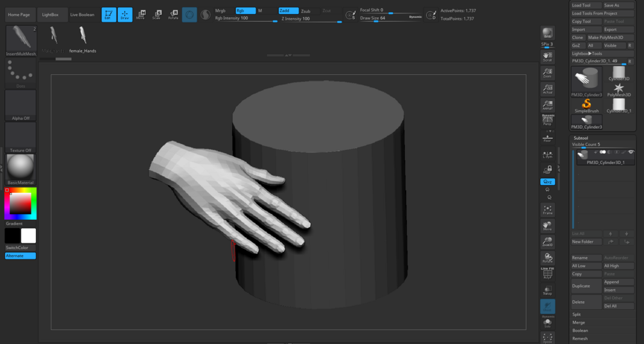644x344 pixels.
Task: Select the Move transform tool in top toolbar
Action: [141, 15]
